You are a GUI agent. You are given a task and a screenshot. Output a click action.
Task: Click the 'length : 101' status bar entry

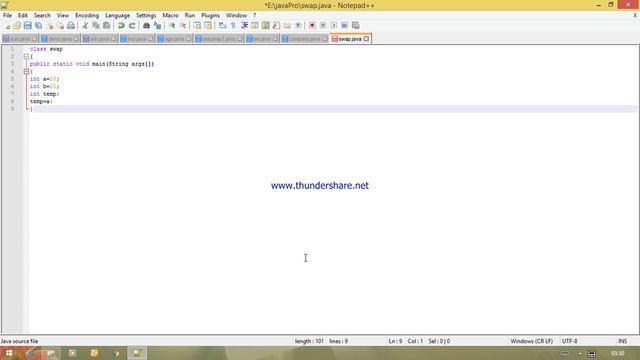309,341
